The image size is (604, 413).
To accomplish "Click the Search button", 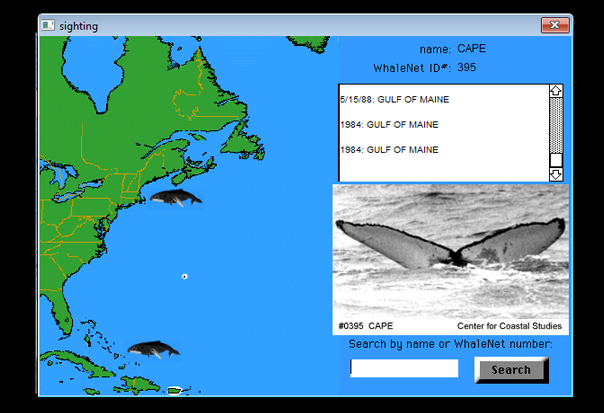I will click(511, 370).
